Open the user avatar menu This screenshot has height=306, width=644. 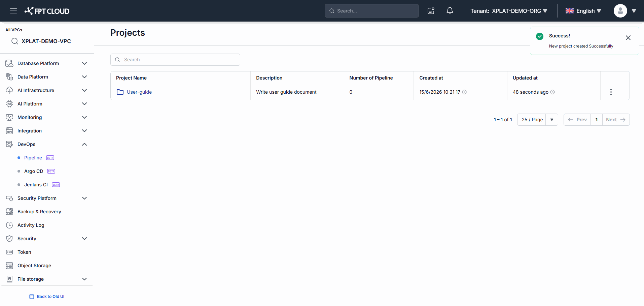pos(620,11)
